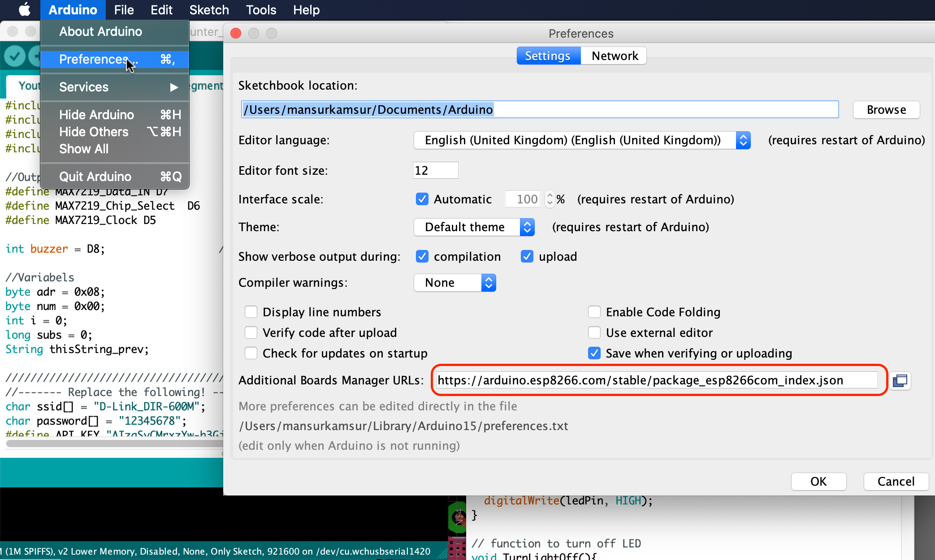The height and width of the screenshot is (560, 935).
Task: Confirm preferences with OK button
Action: point(818,482)
